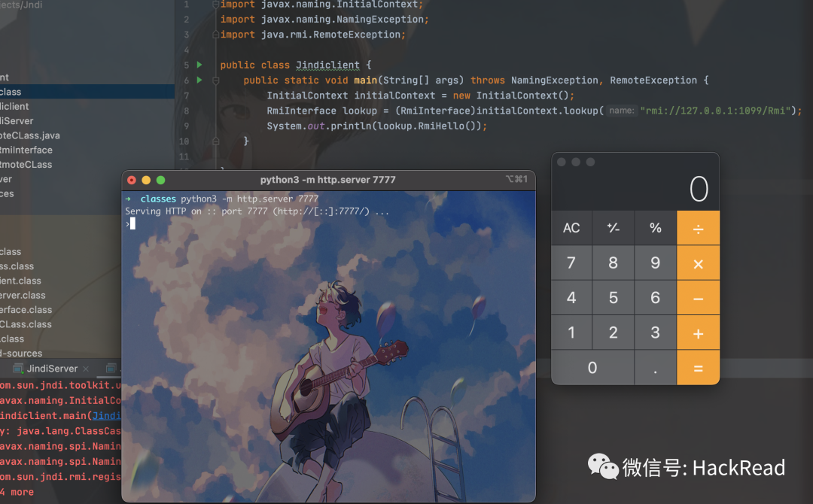Click digit 2 in Calculator
813x504 pixels.
614,332
